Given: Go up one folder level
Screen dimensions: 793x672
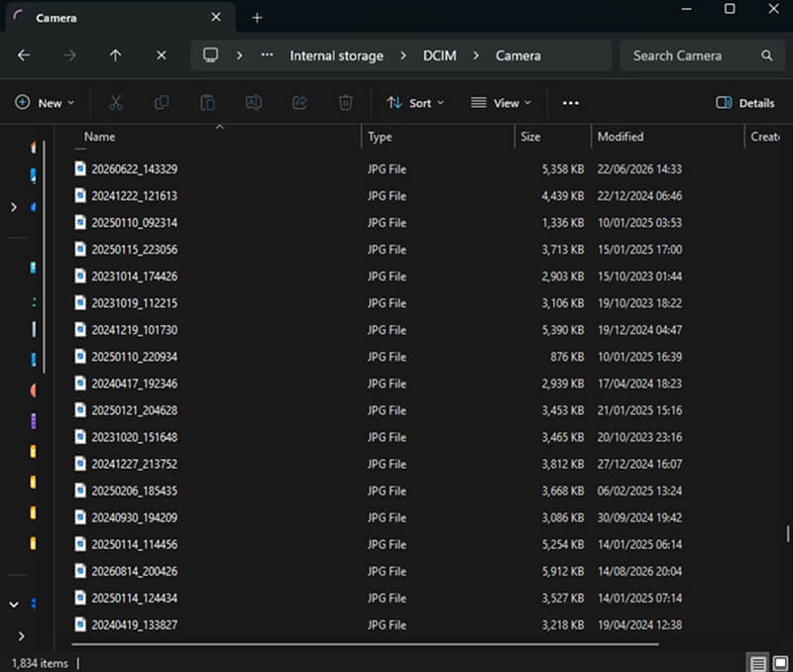Looking at the screenshot, I should pyautogui.click(x=116, y=56).
